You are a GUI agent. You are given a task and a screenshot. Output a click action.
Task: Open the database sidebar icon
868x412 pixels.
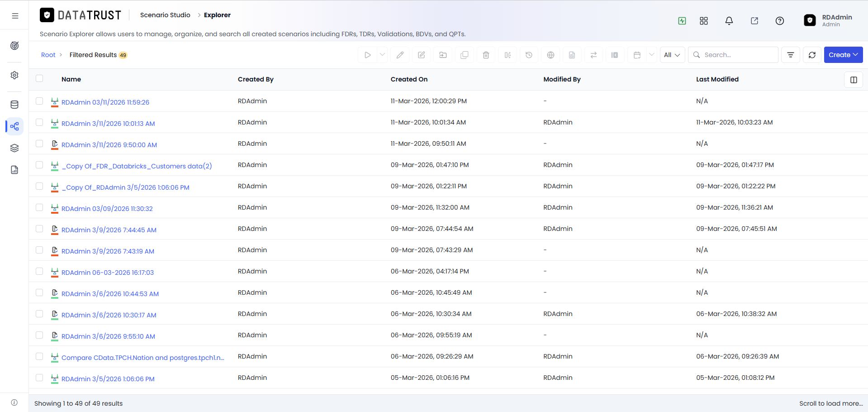click(x=14, y=105)
